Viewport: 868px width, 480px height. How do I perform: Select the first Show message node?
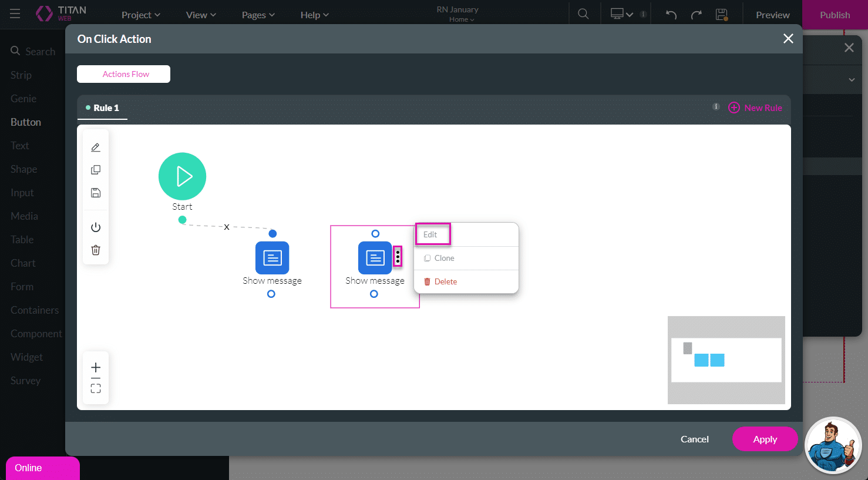pyautogui.click(x=272, y=258)
